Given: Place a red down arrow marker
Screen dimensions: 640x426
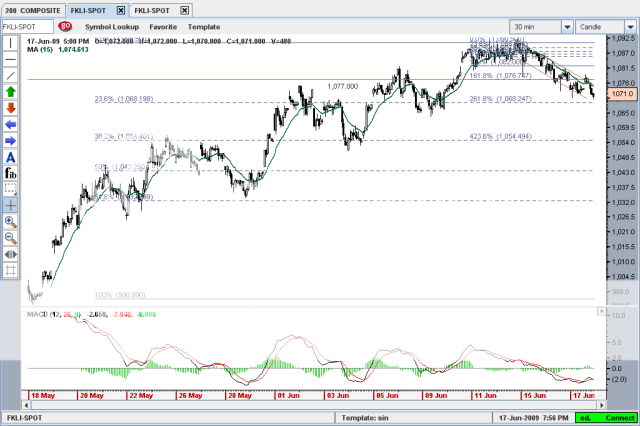Looking at the screenshot, I should point(10,108).
